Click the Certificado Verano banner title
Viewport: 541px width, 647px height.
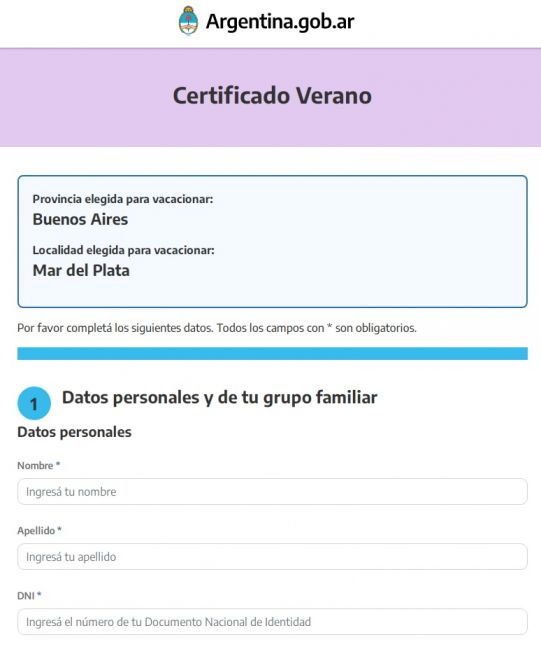tap(272, 96)
